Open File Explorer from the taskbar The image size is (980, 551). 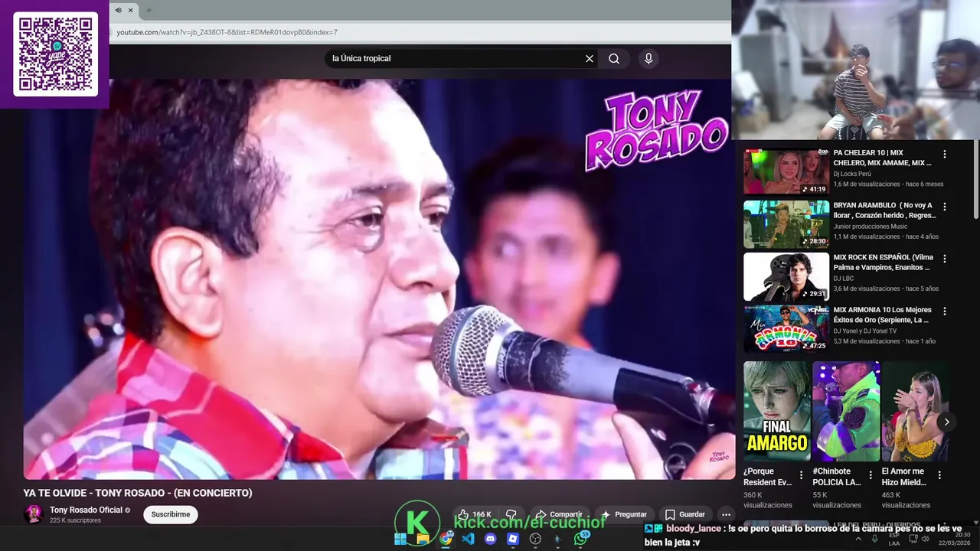click(423, 539)
